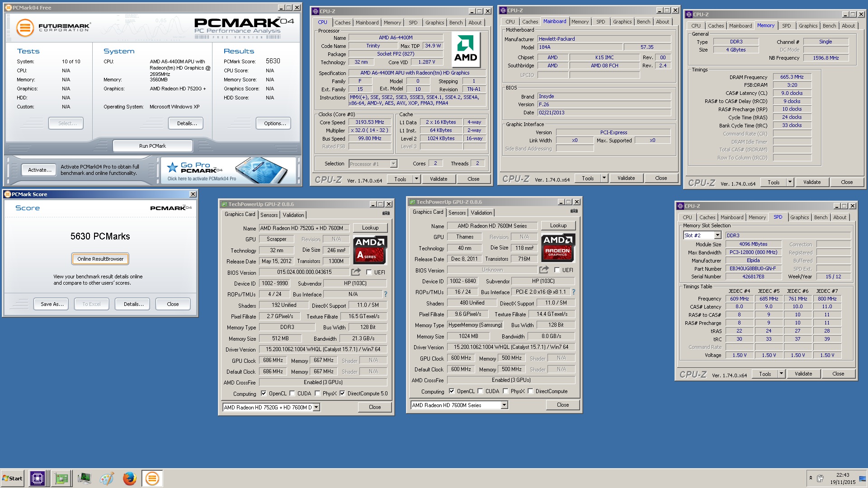Open the monitor utility taskbar icon
The height and width of the screenshot is (488, 868).
click(84, 478)
